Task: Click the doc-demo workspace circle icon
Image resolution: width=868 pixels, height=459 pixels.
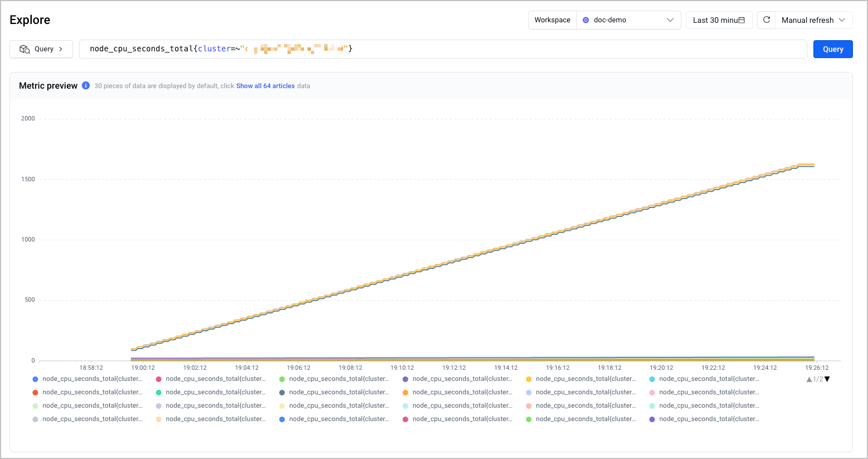Action: point(586,20)
